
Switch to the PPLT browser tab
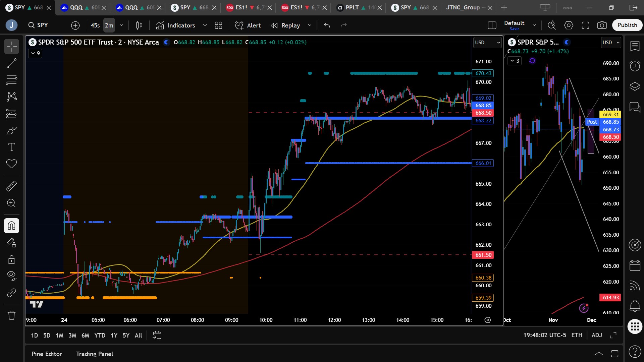coord(352,7)
